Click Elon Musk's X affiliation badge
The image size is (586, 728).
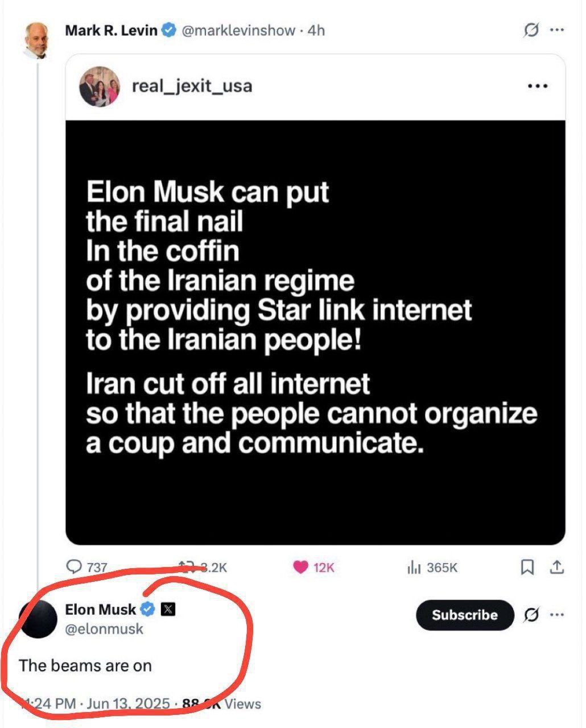(168, 610)
